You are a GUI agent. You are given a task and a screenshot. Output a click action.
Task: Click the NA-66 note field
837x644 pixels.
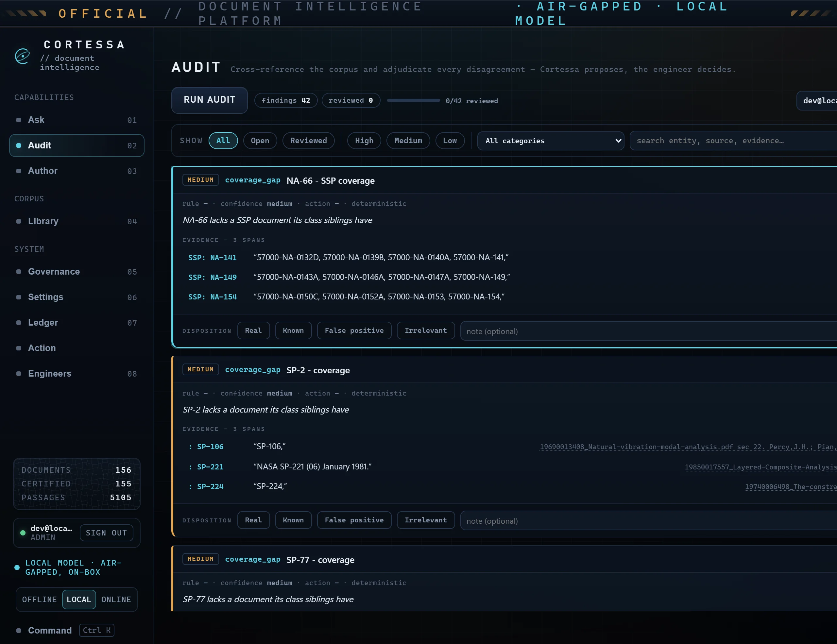pos(648,331)
